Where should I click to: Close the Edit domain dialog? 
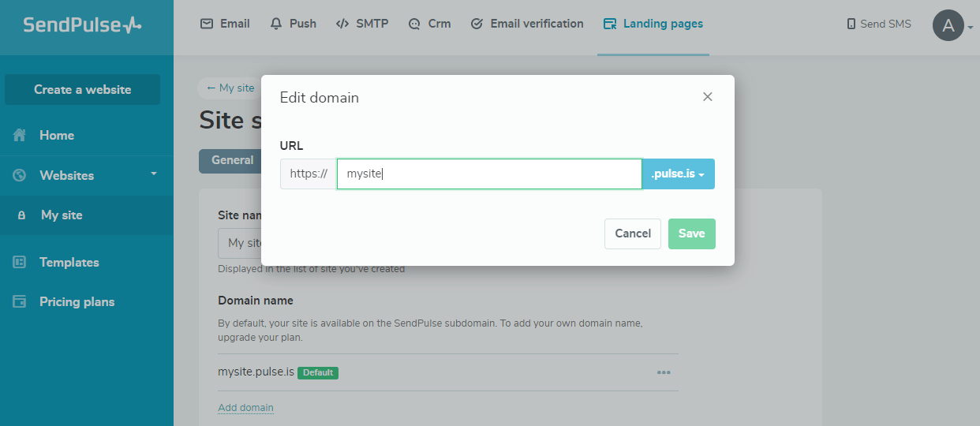point(707,97)
